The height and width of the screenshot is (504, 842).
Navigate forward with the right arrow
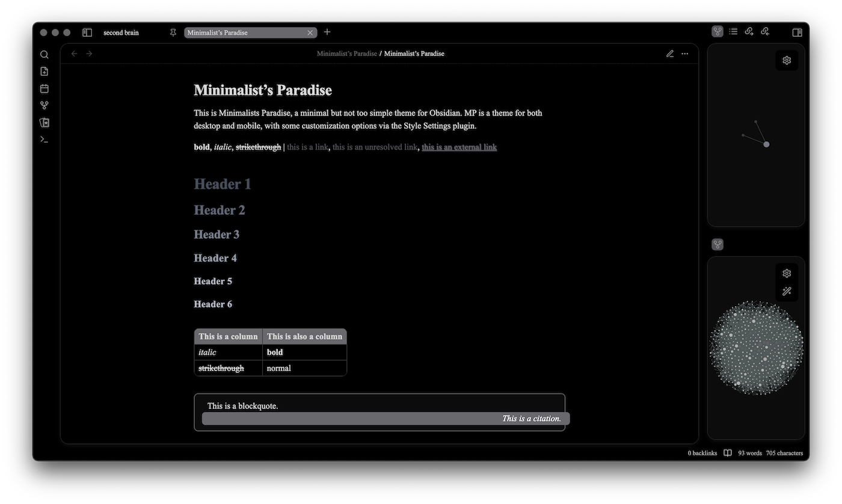point(89,54)
